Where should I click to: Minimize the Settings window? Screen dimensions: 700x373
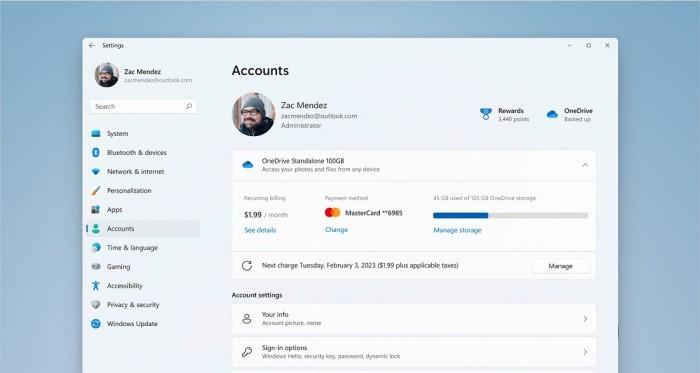[570, 46]
